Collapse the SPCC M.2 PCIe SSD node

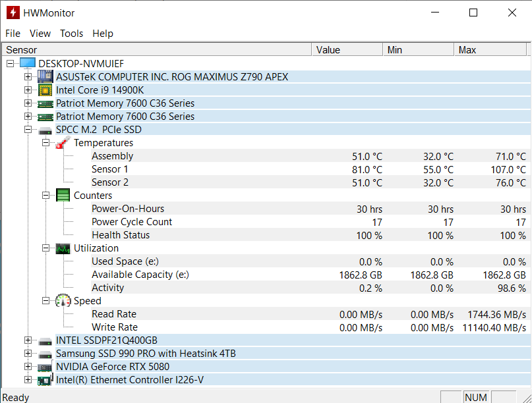(x=28, y=130)
